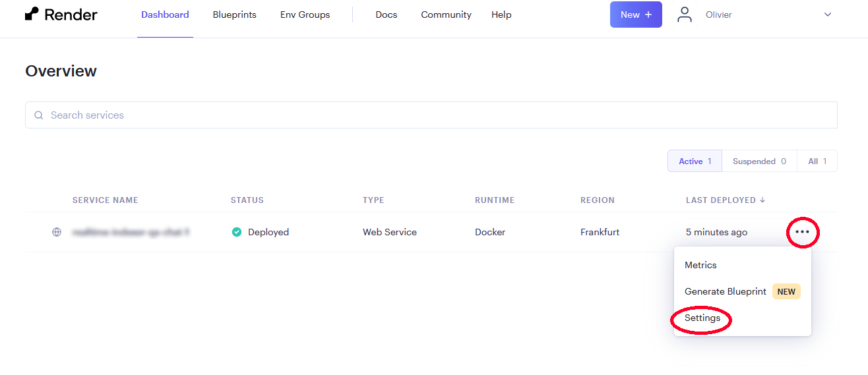Switch to Suspended services filter

[x=759, y=161]
